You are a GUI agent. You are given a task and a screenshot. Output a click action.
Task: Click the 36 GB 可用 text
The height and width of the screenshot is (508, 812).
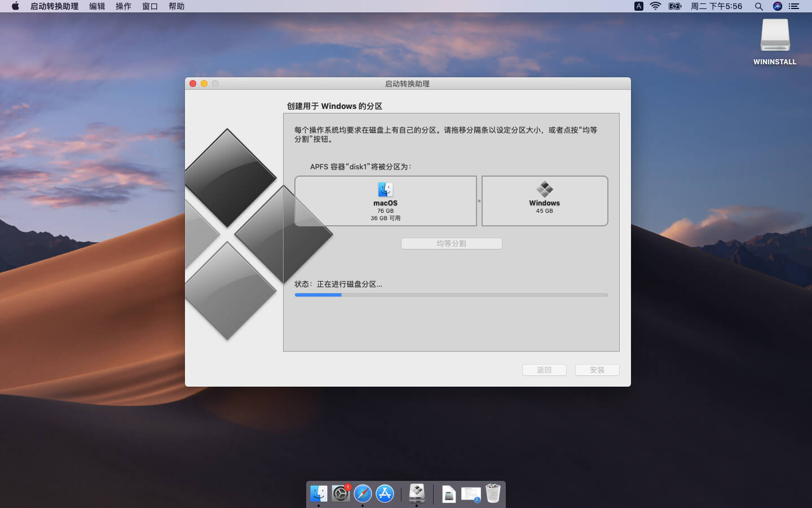click(x=386, y=218)
